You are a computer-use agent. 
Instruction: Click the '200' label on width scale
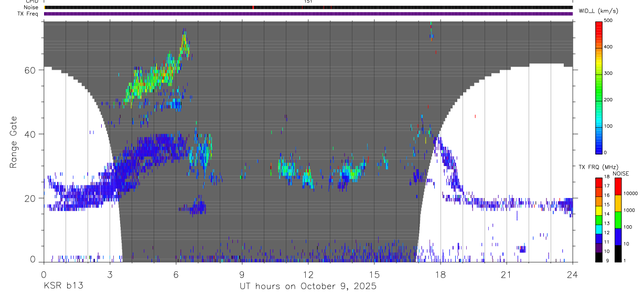pos(608,100)
